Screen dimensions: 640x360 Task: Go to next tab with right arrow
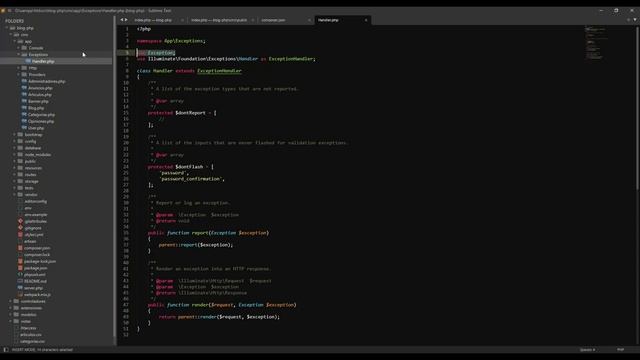tap(126, 20)
